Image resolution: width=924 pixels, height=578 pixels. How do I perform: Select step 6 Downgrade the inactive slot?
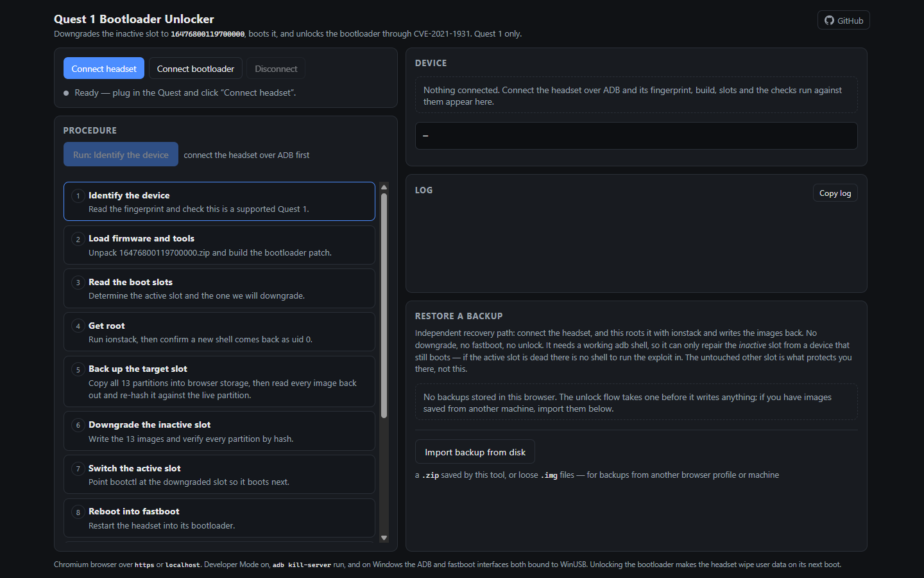[x=219, y=432]
